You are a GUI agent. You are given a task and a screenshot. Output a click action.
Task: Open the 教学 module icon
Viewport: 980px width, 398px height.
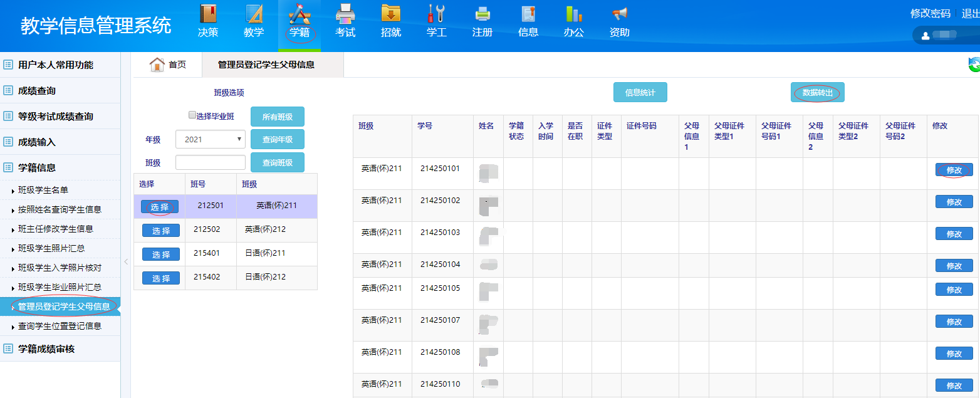[254, 14]
